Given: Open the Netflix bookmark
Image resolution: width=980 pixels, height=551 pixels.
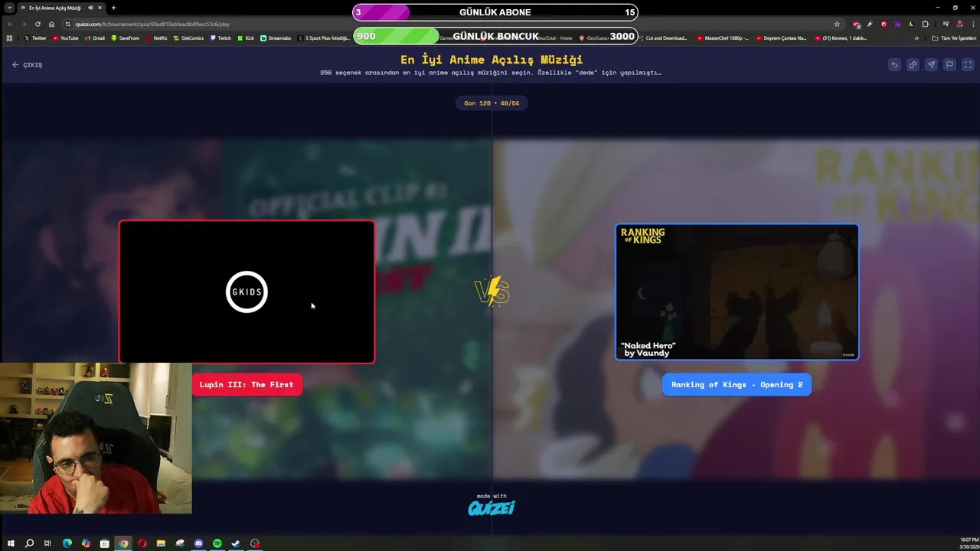Looking at the screenshot, I should tap(156, 38).
